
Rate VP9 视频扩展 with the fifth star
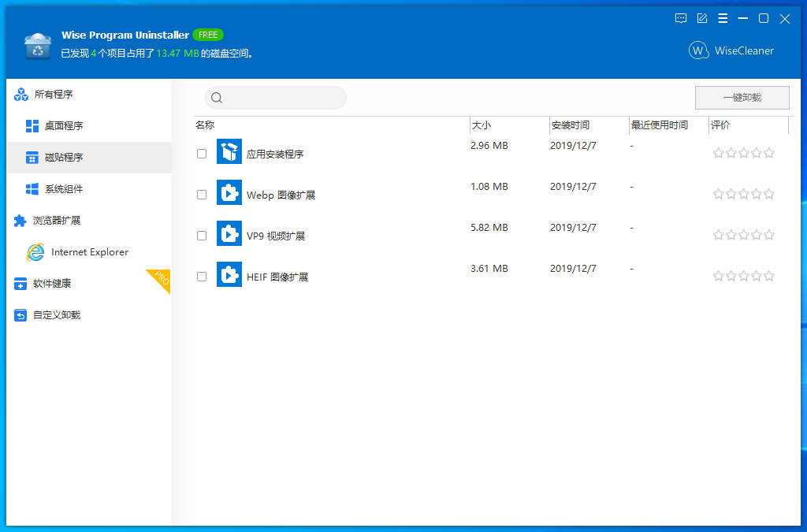(x=769, y=234)
